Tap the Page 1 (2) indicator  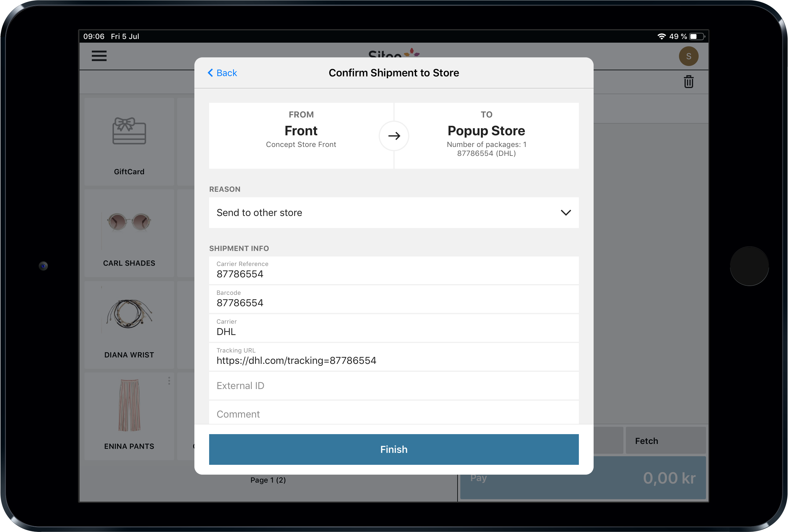[268, 480]
